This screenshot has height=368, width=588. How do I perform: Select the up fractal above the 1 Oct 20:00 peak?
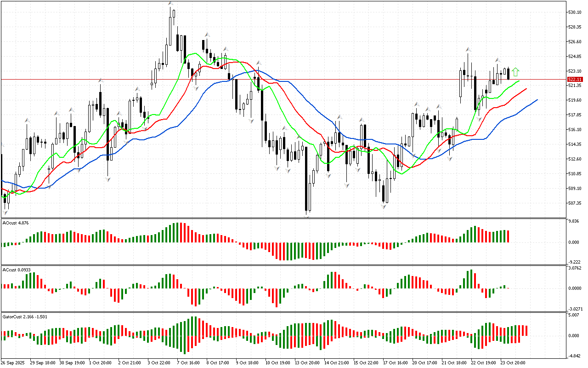point(100,81)
